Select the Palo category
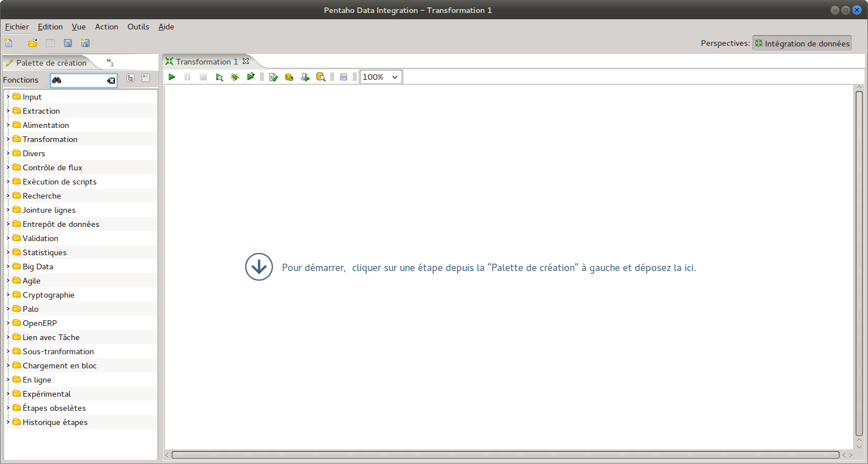This screenshot has width=868, height=464. (x=31, y=309)
